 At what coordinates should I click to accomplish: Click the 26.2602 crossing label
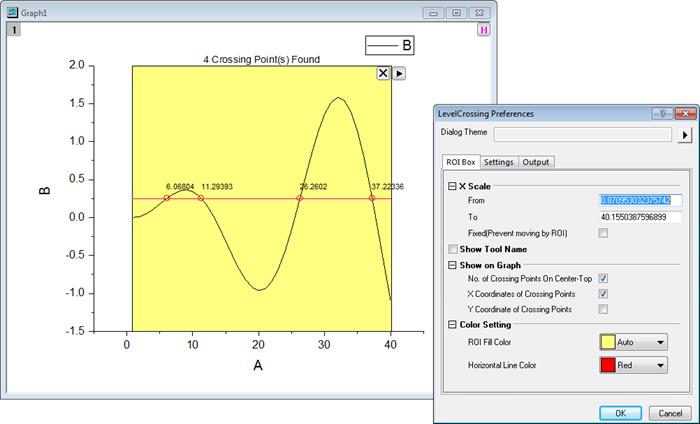tap(313, 187)
